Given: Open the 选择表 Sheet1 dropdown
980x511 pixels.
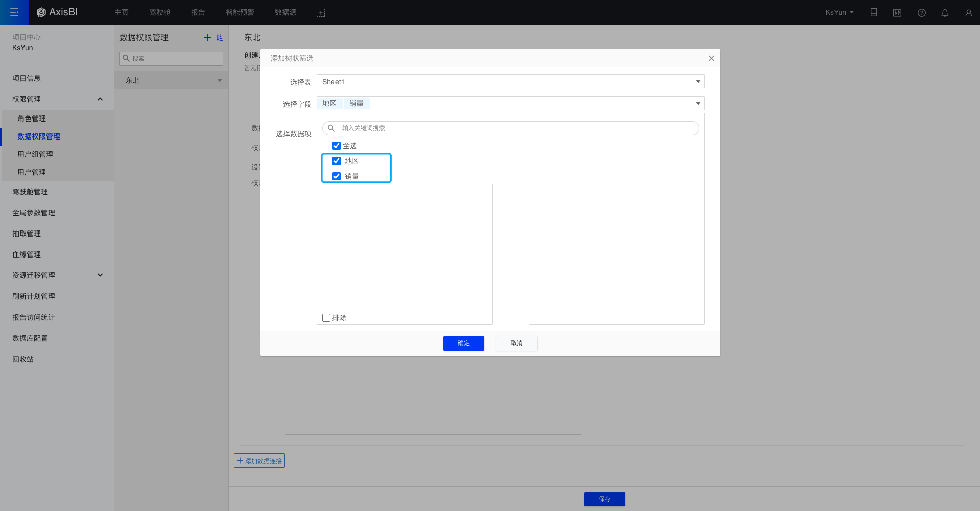Looking at the screenshot, I should pos(510,82).
